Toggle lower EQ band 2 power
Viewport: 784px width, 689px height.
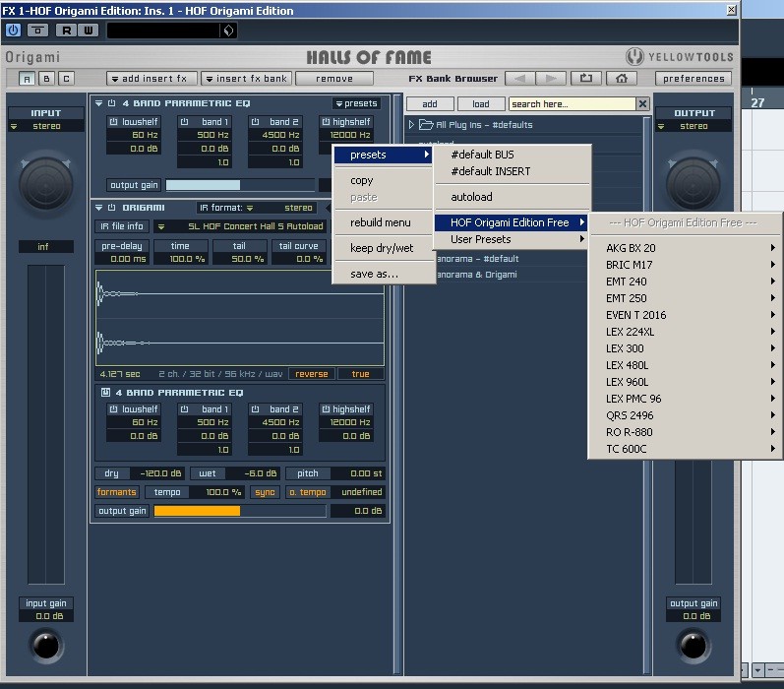[256, 408]
